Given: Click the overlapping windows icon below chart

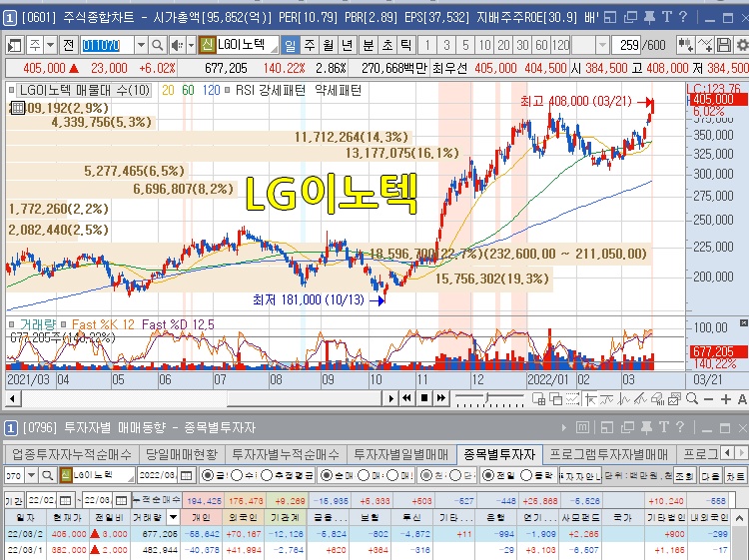Looking at the screenshot, I should [x=555, y=399].
